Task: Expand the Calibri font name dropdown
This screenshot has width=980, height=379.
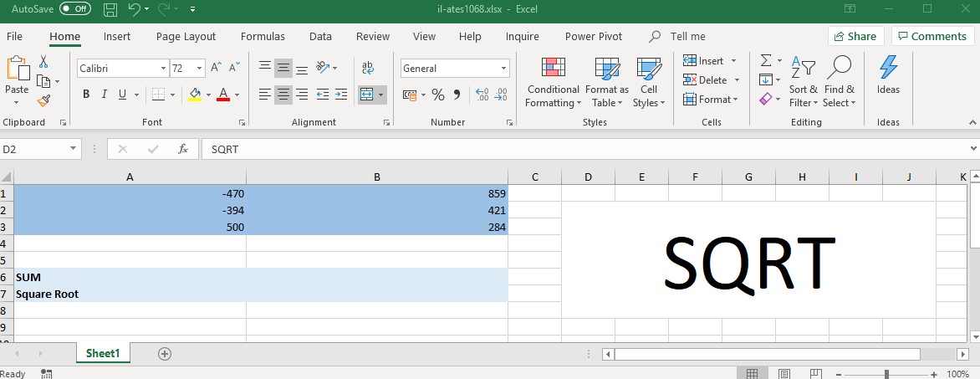Action: 164,68
